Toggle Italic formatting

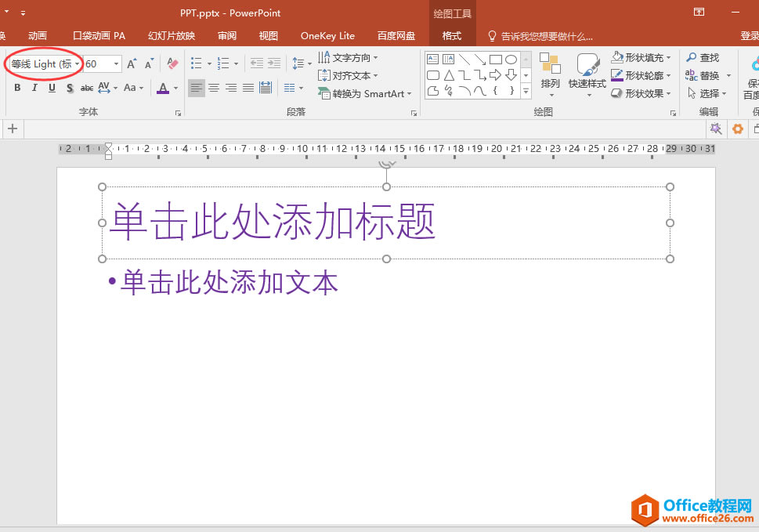coord(34,88)
